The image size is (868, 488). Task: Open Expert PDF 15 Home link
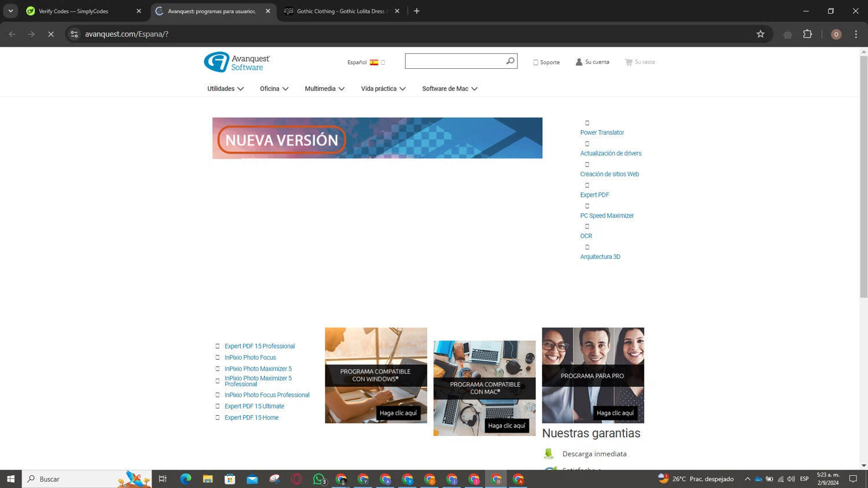tap(251, 417)
